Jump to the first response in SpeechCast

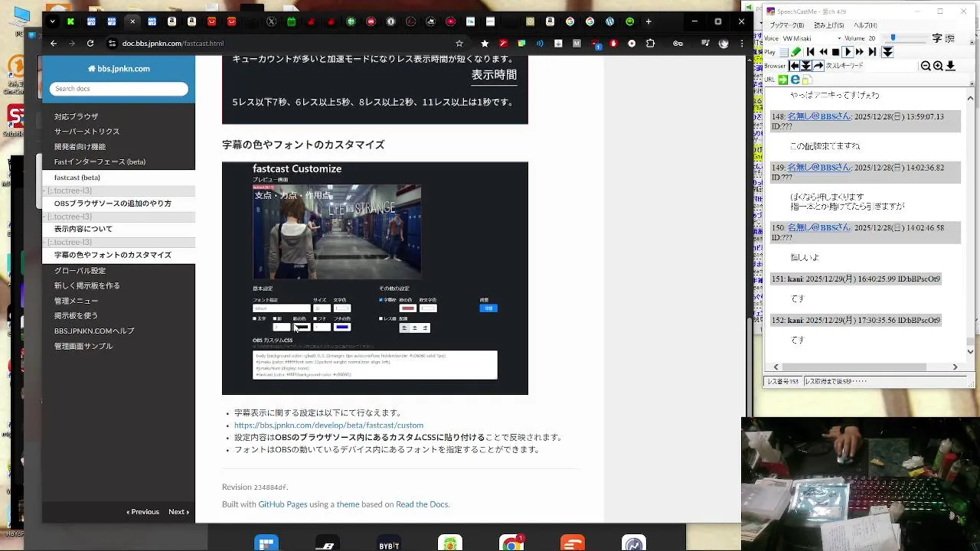[811, 52]
